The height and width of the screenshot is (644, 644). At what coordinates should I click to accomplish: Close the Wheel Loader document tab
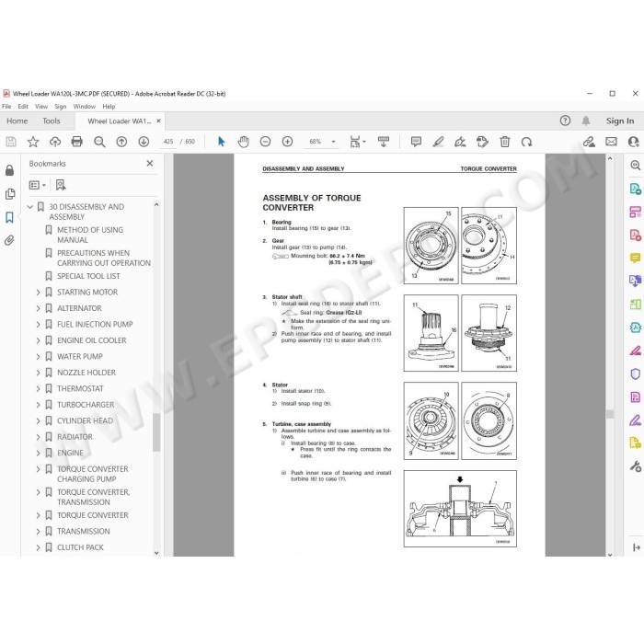158,121
